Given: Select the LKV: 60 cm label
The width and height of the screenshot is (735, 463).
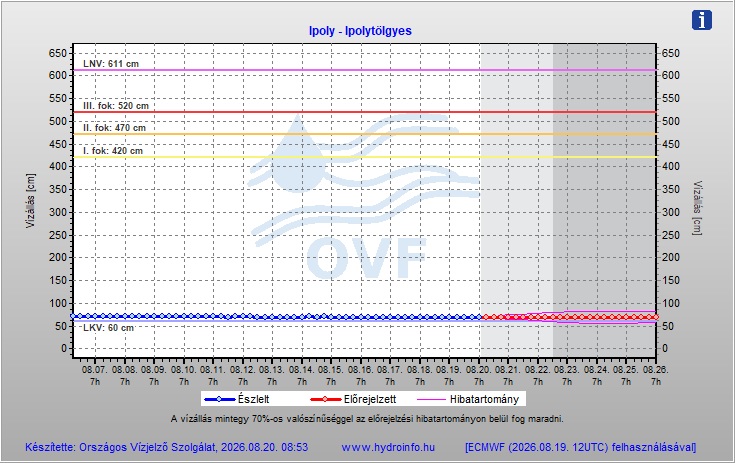Looking at the screenshot, I should [108, 328].
